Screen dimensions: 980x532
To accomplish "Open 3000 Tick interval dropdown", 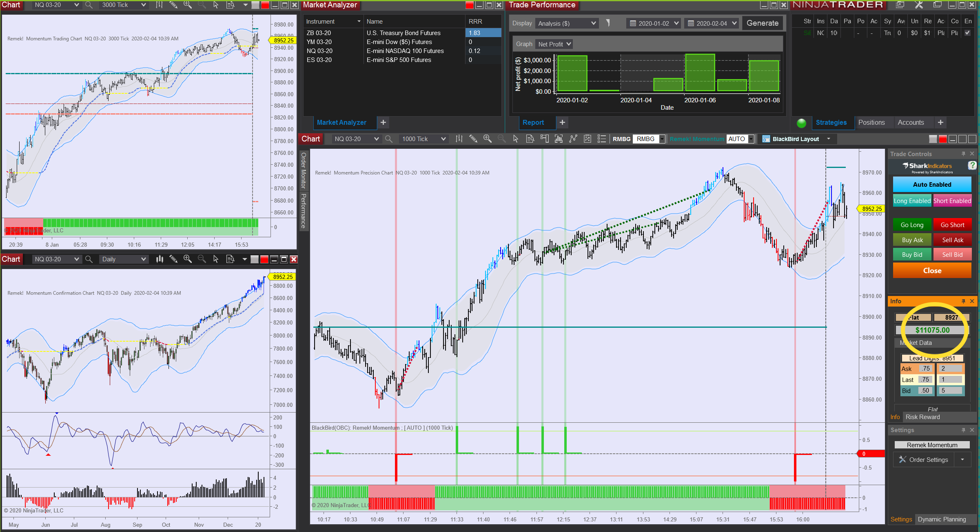I will point(124,5).
